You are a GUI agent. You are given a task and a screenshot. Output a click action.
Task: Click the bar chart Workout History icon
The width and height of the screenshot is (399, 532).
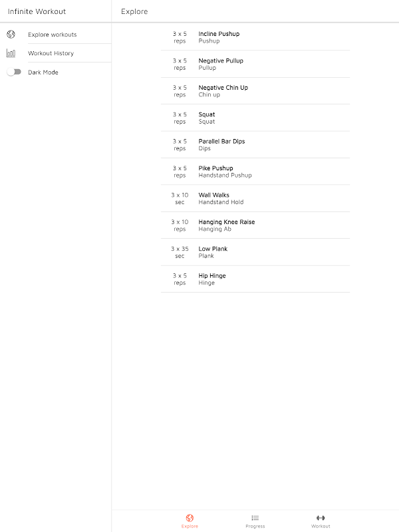coord(11,53)
